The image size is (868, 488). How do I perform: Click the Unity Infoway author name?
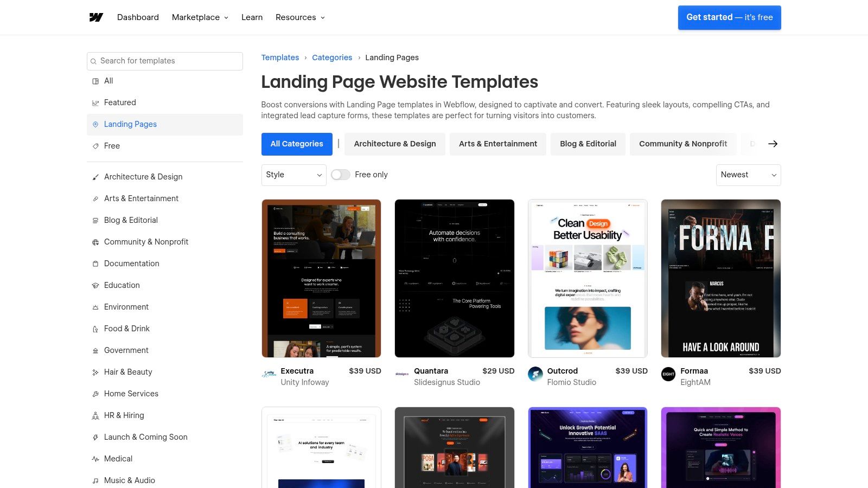point(305,382)
